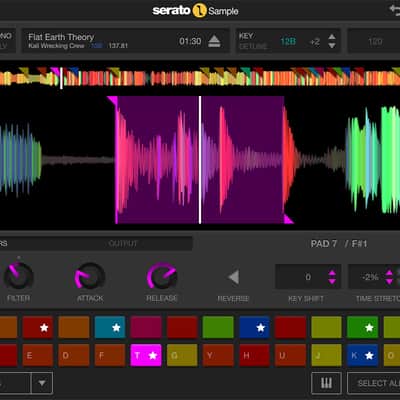Toggle the Reverse arrow button
The height and width of the screenshot is (400, 400).
tap(233, 277)
